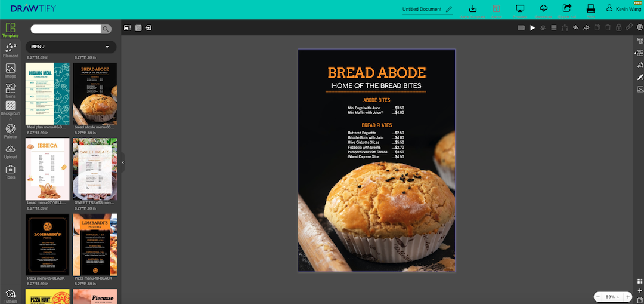
Task: Click the video camera animation icon
Action: coord(522,28)
